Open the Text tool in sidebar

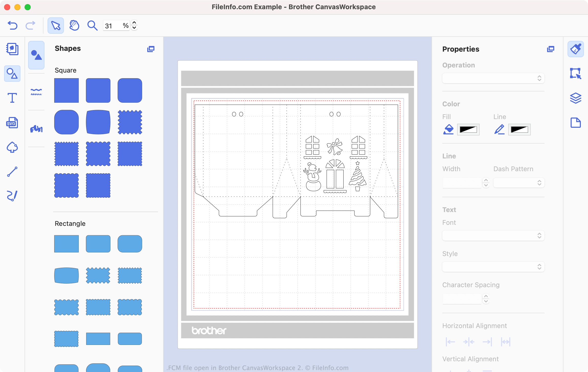(x=12, y=98)
